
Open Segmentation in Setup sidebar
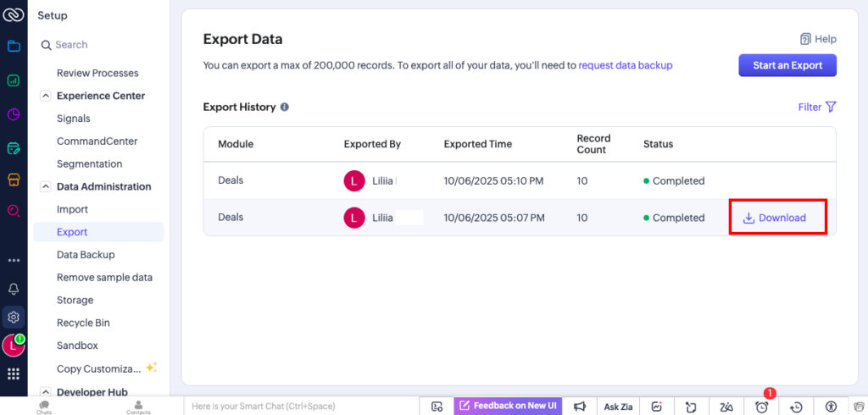tap(90, 163)
